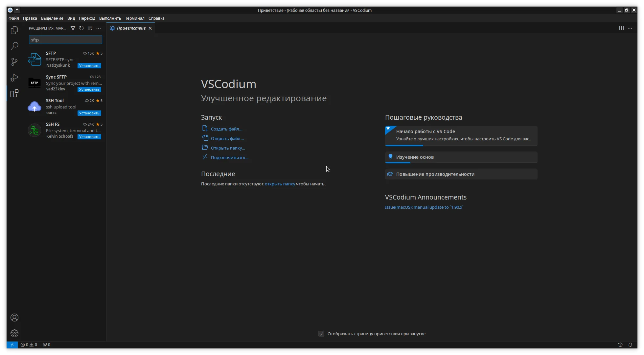The height and width of the screenshot is (355, 644).
Task: Open the Manage gear menu
Action: click(14, 333)
